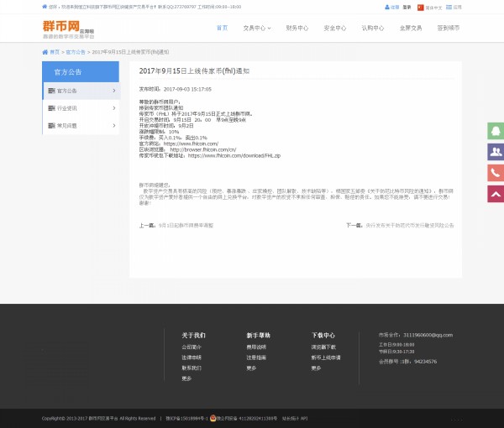Select 行业资讯 in the sidebar
The height and width of the screenshot is (428, 504).
click(x=81, y=108)
